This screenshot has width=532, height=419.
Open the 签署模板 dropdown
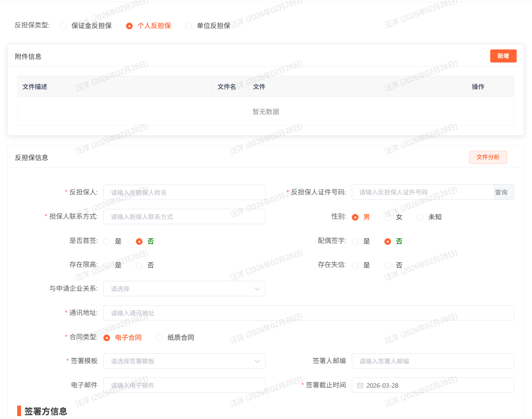point(184,361)
